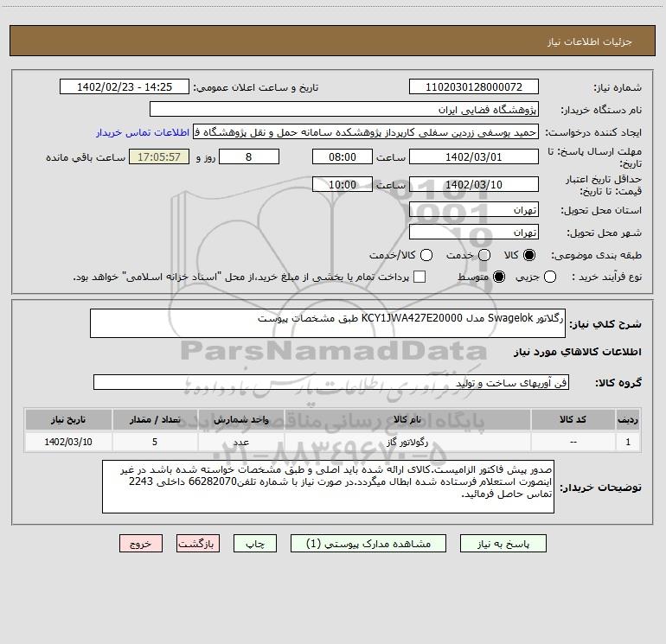
Task: Click the تعداد / مقدار column header
Action: tap(155, 419)
